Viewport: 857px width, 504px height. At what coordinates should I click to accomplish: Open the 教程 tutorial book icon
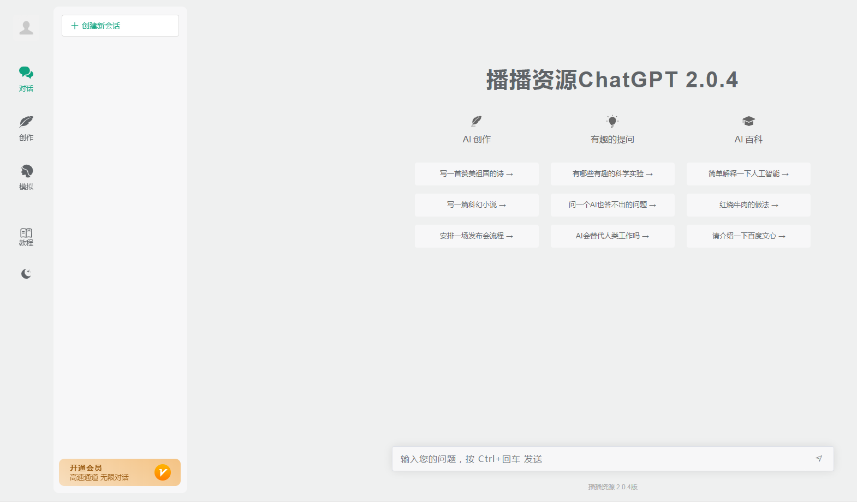(26, 237)
